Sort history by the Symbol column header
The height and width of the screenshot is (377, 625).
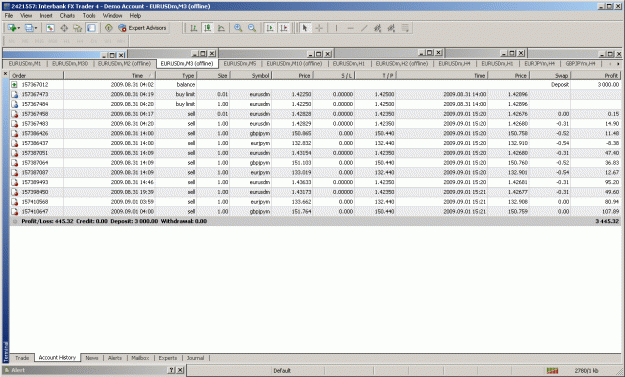pyautogui.click(x=251, y=75)
